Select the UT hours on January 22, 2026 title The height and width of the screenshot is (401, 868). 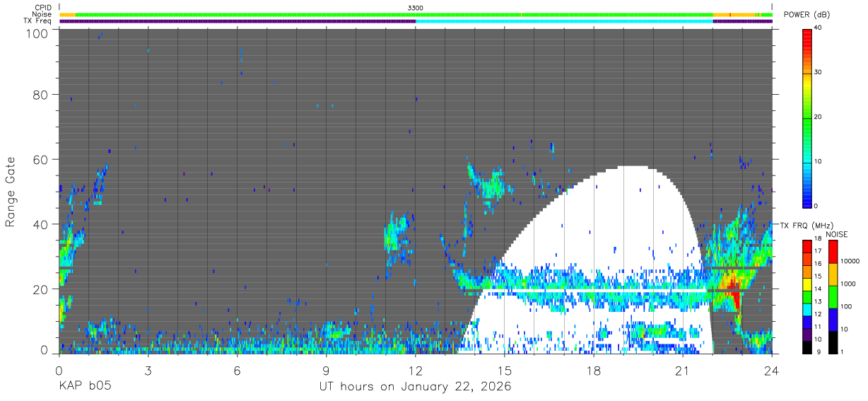click(414, 387)
